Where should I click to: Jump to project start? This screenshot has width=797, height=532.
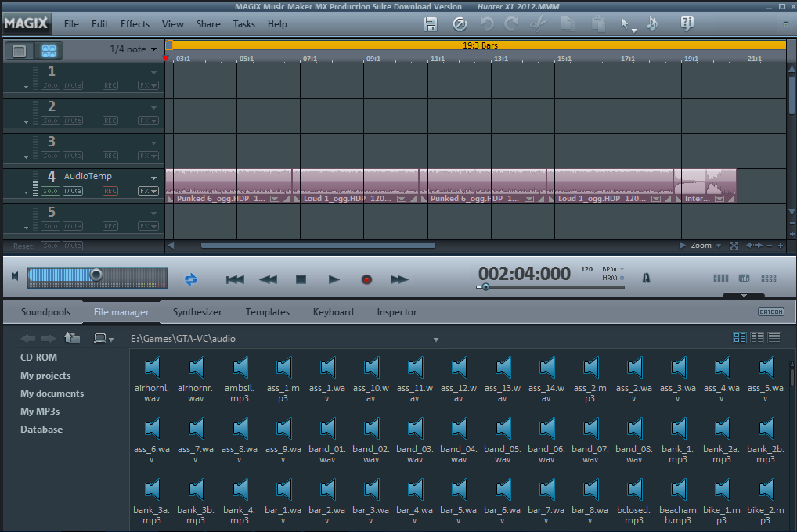pyautogui.click(x=235, y=279)
